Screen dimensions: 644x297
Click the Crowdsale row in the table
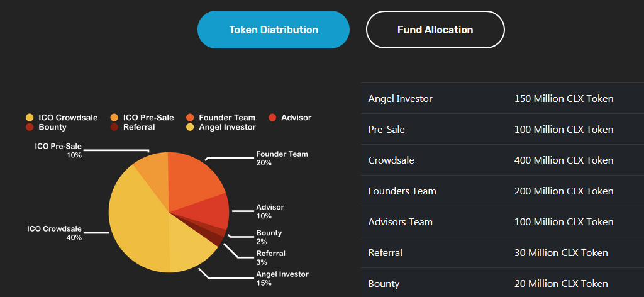click(x=502, y=160)
